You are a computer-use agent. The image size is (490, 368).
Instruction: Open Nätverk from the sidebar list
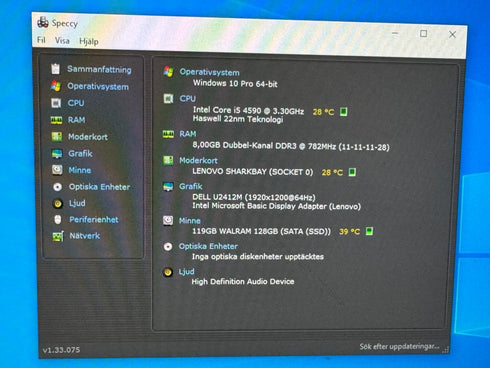(85, 236)
